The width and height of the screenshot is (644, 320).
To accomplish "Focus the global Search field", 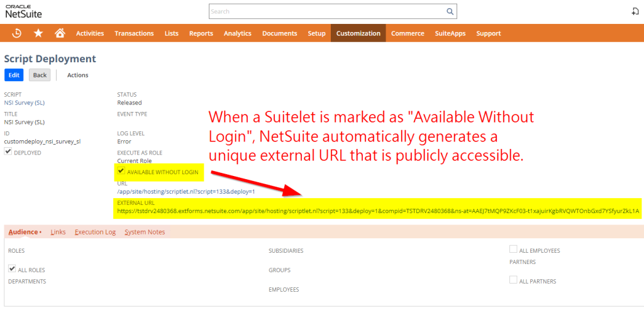I will [333, 11].
